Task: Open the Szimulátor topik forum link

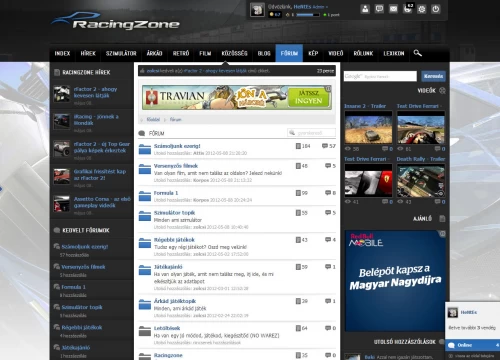Action: (x=174, y=213)
